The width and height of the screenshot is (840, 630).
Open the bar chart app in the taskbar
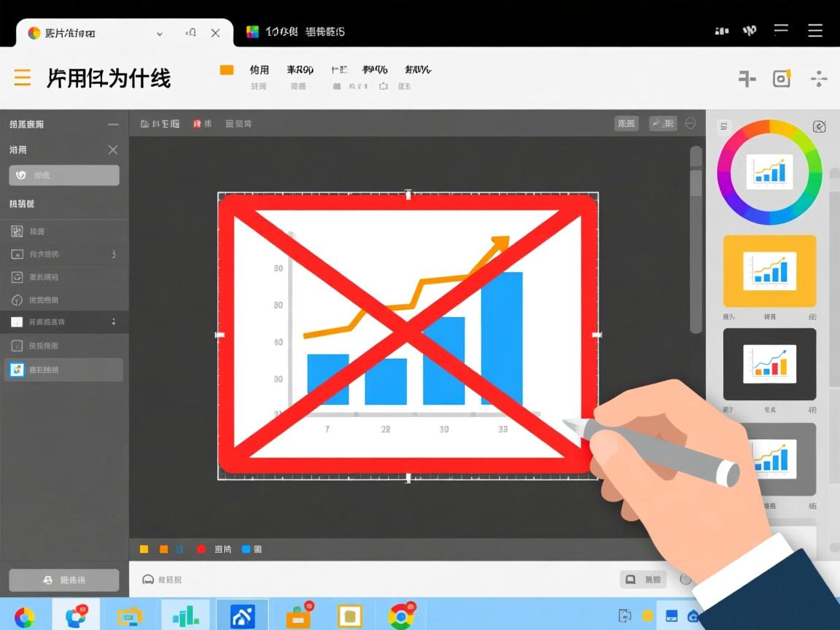185,617
